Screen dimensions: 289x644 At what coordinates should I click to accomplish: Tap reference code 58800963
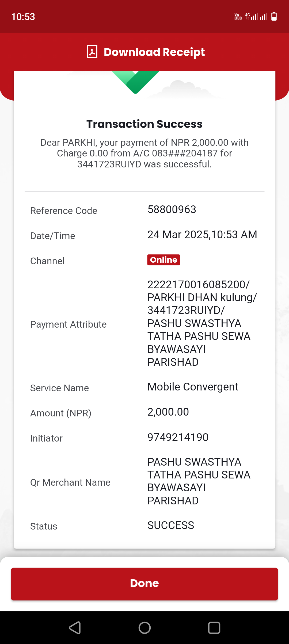coord(172,209)
